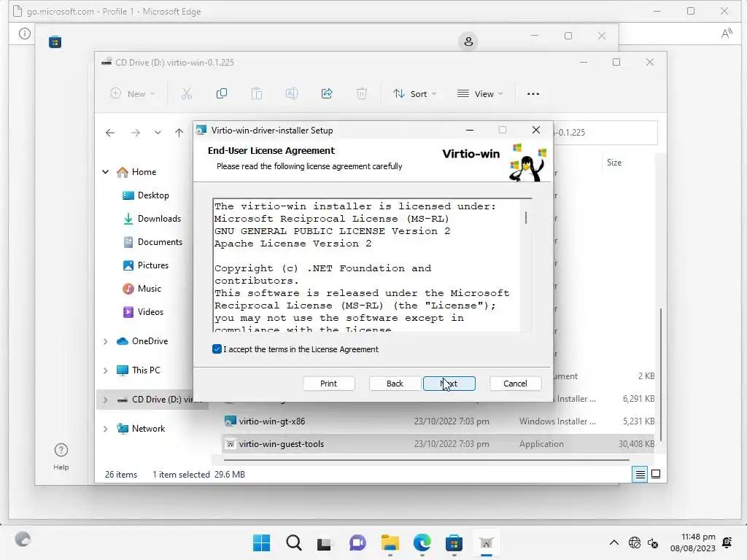
Task: Click the Explorer file list horizontal scrollbar
Action: 426,460
